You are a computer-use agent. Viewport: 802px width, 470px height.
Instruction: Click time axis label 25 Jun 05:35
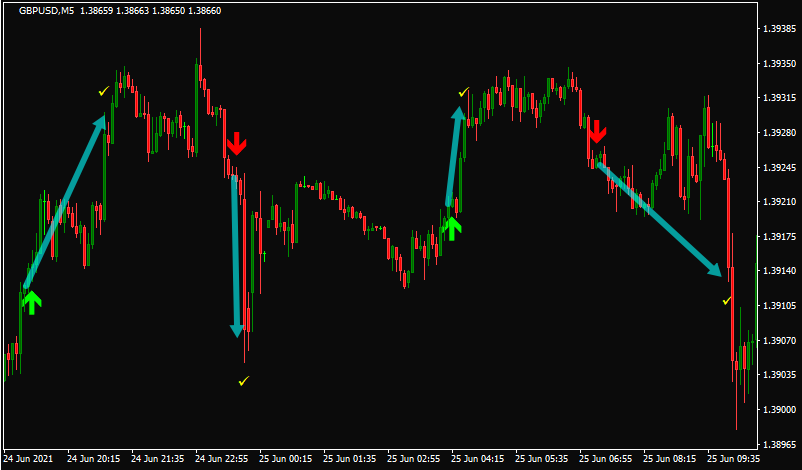coord(541,459)
